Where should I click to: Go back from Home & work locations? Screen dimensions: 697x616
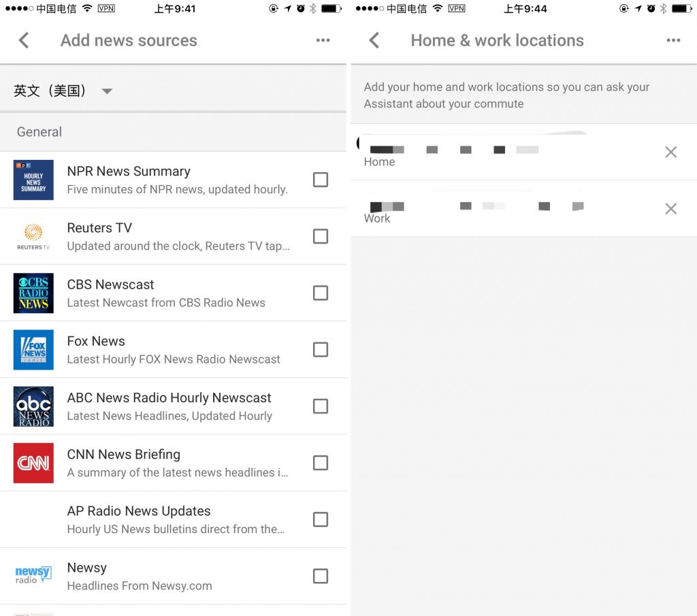(x=374, y=41)
